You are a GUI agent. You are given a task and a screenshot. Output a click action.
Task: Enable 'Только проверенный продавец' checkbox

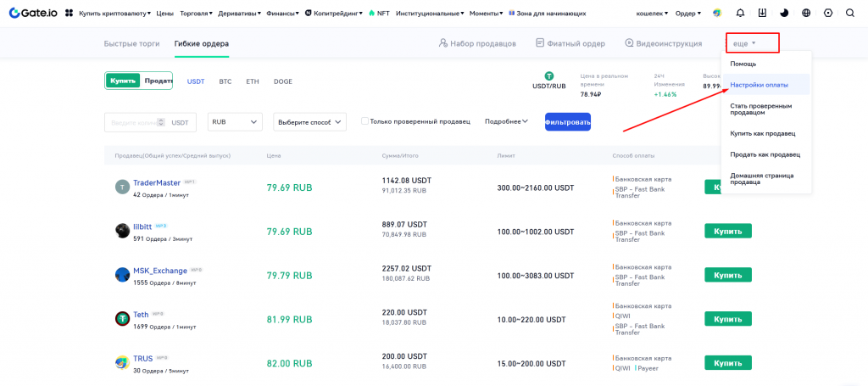click(365, 121)
